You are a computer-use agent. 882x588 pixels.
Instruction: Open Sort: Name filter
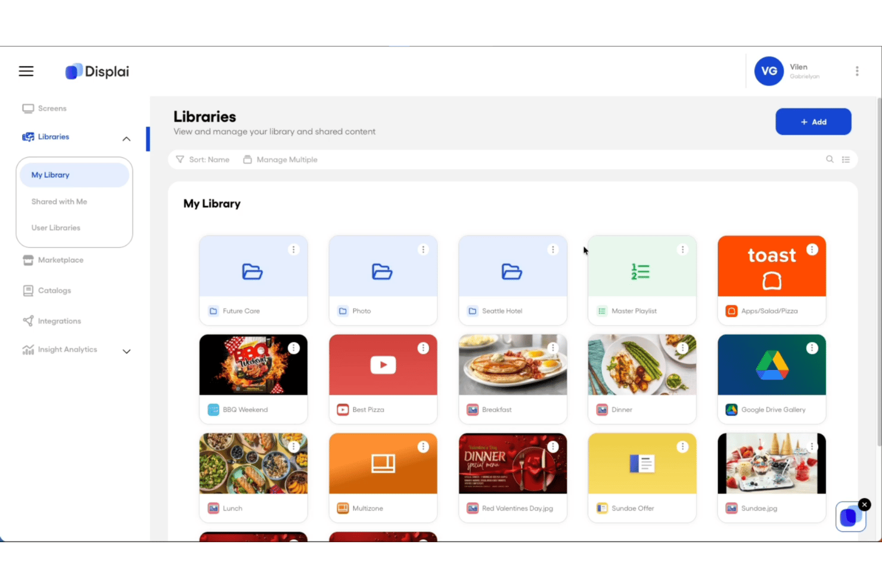pyautogui.click(x=203, y=160)
